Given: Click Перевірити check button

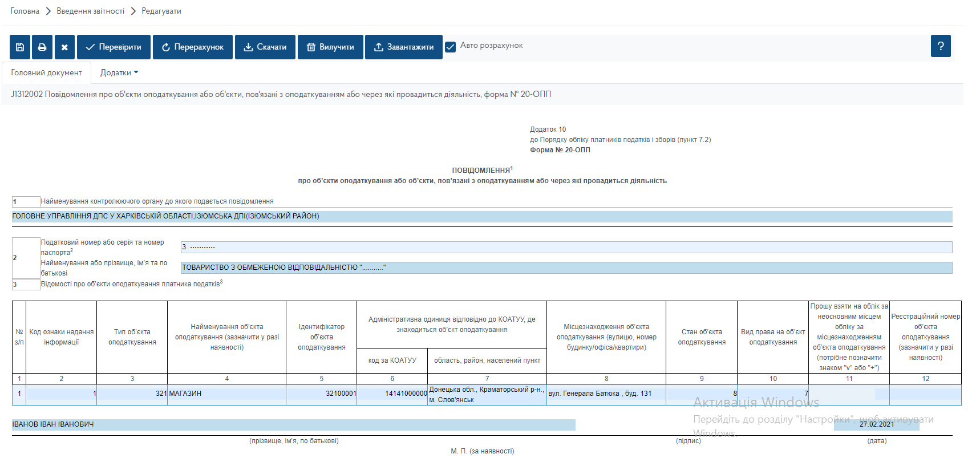Looking at the screenshot, I should click(114, 47).
